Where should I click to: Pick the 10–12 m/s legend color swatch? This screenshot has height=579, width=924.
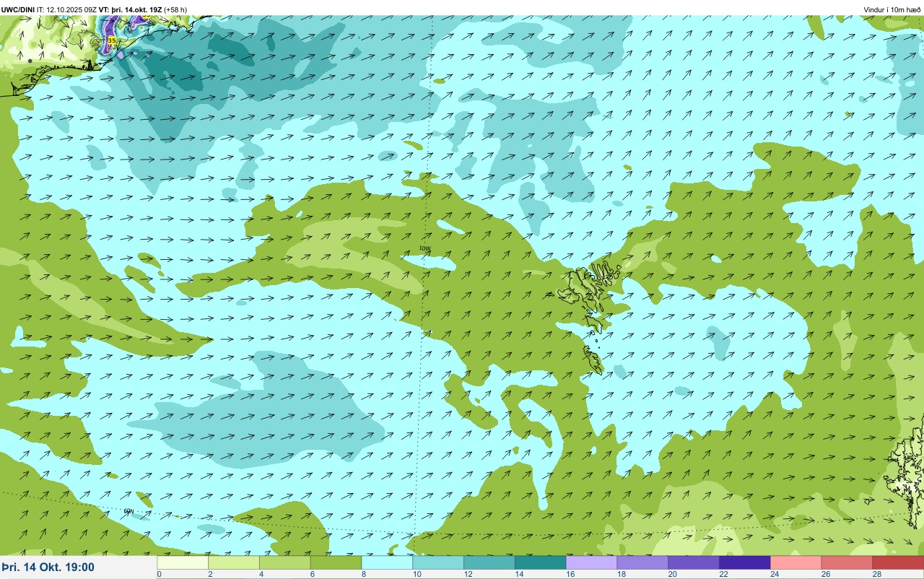[438, 562]
